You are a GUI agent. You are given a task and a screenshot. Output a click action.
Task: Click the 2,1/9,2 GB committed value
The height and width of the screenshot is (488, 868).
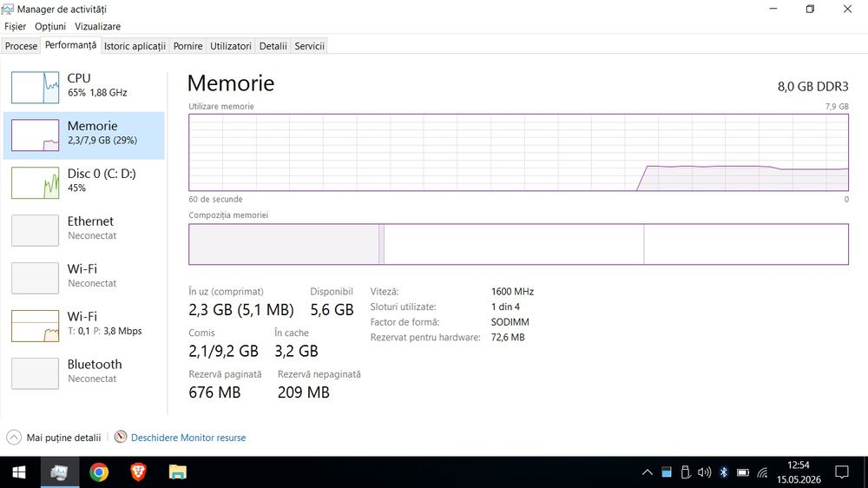223,351
